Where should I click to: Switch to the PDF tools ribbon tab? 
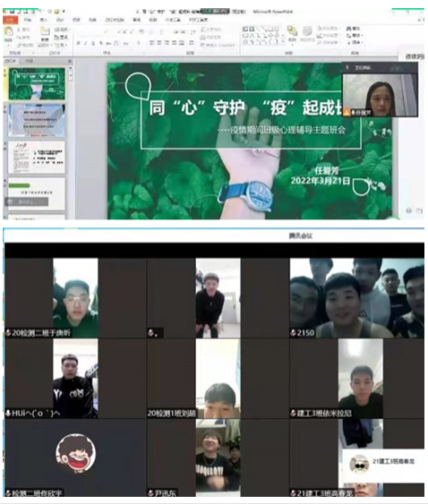tap(198, 20)
